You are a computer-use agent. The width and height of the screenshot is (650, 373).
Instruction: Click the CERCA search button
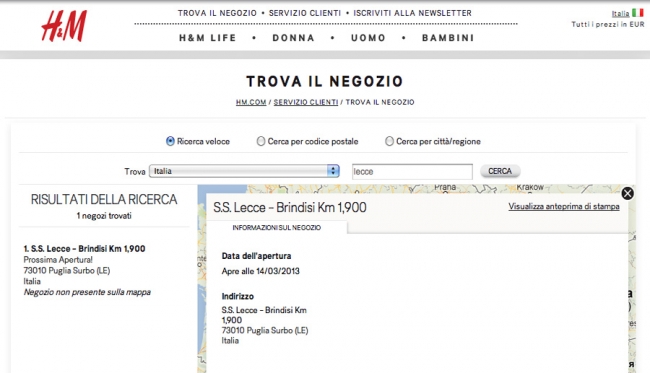click(x=500, y=171)
